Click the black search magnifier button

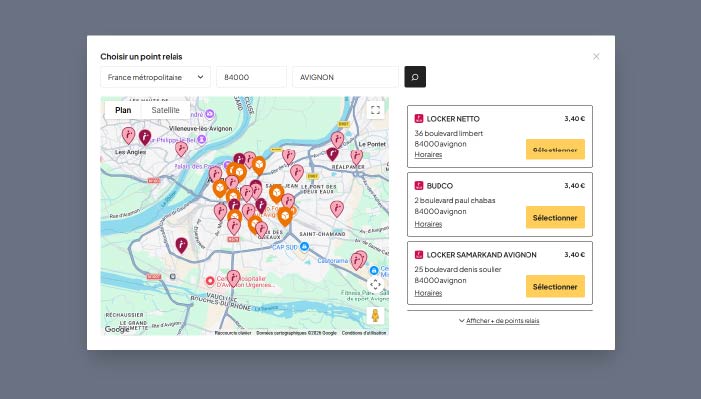click(x=415, y=77)
